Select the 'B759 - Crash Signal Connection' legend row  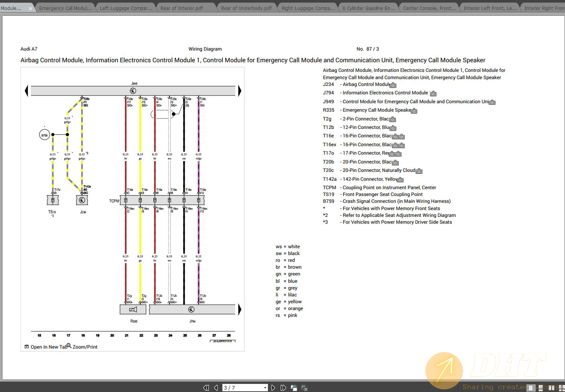tap(387, 201)
